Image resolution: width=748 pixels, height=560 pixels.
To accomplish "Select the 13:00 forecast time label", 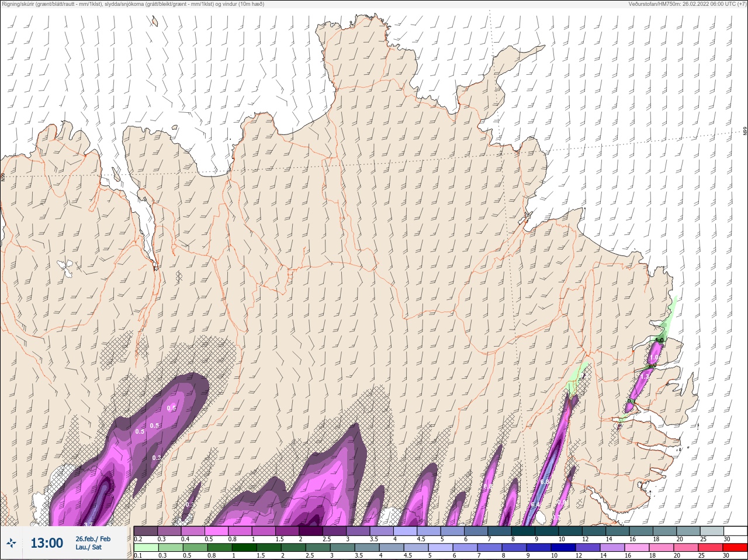I will [47, 544].
